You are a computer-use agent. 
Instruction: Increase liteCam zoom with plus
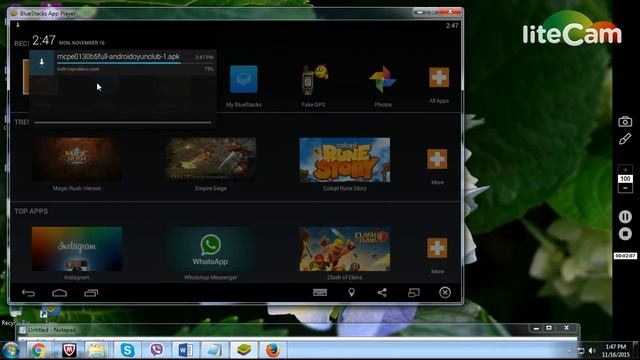click(625, 170)
